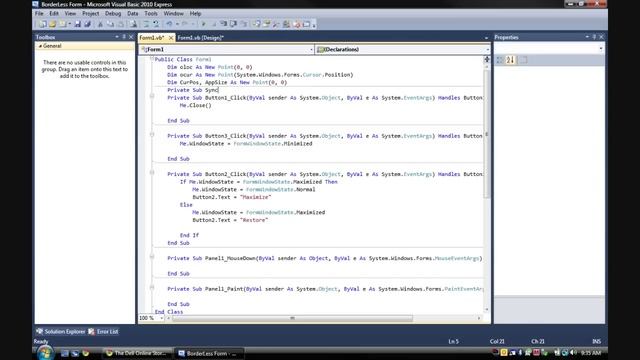Click the Save All toolbar icon
The height and width of the screenshot is (360, 640).
coord(87,24)
